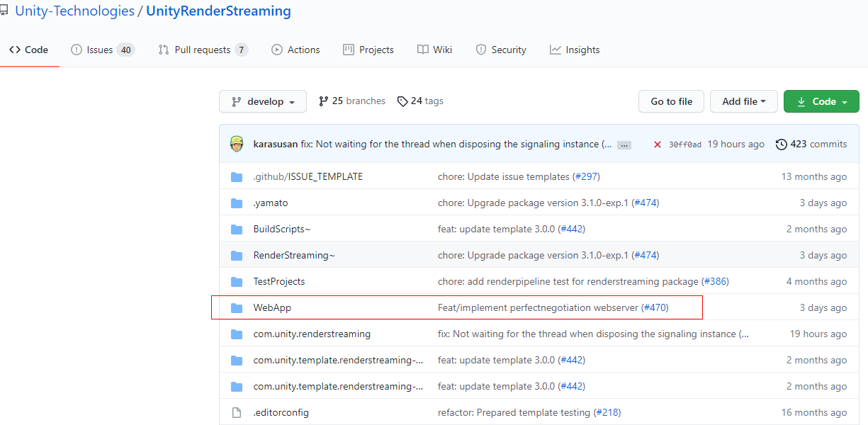Click the file icon beside .editorconfig
The height and width of the screenshot is (425, 868).
tap(237, 412)
